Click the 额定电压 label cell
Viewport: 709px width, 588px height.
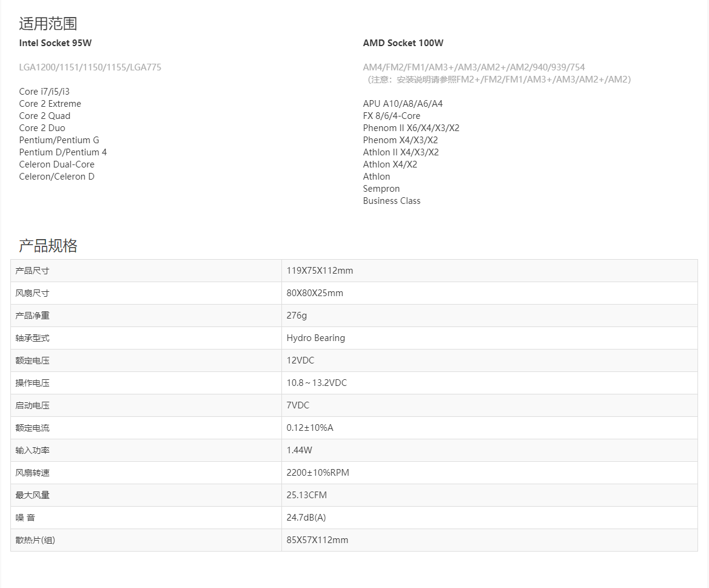point(146,360)
